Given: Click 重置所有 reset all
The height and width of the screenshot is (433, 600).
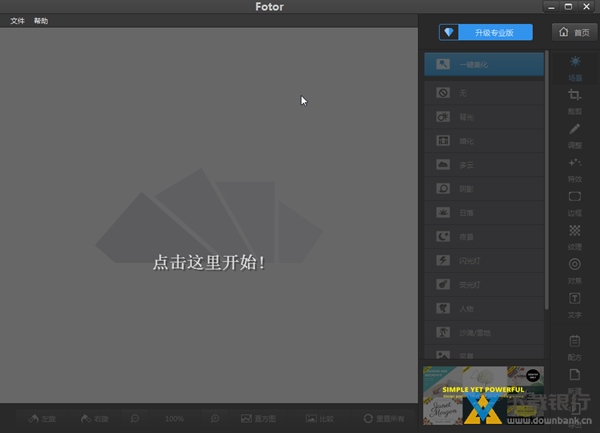Looking at the screenshot, I should [384, 419].
